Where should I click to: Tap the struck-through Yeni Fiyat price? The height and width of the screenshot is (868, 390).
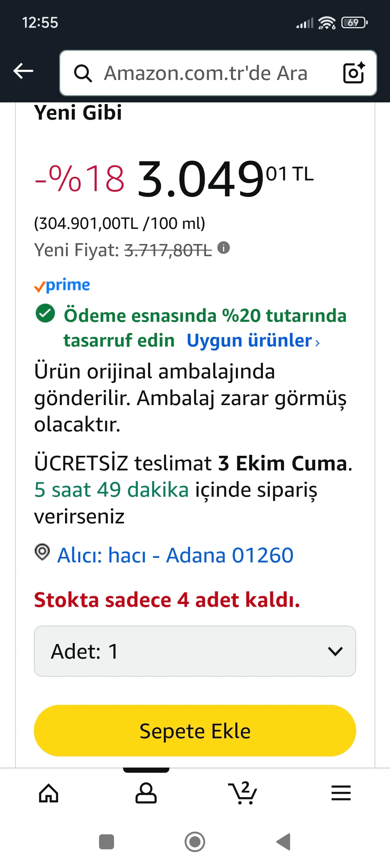(168, 250)
